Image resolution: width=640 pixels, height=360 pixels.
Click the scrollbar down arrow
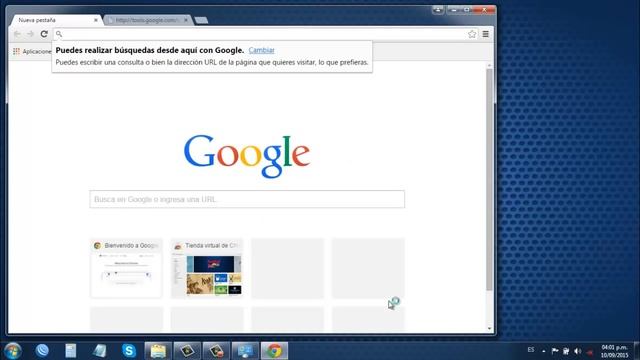pos(489,329)
